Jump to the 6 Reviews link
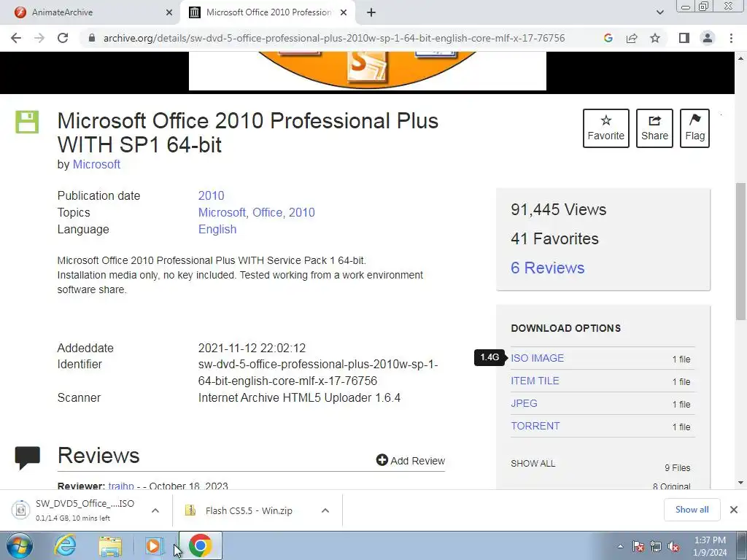Image resolution: width=747 pixels, height=560 pixels. point(547,268)
